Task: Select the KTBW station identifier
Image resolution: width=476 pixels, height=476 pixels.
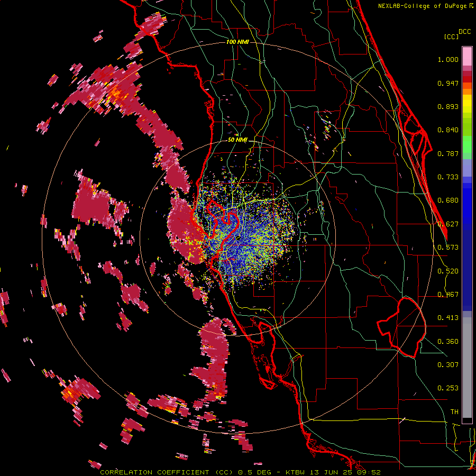Action: [296, 472]
